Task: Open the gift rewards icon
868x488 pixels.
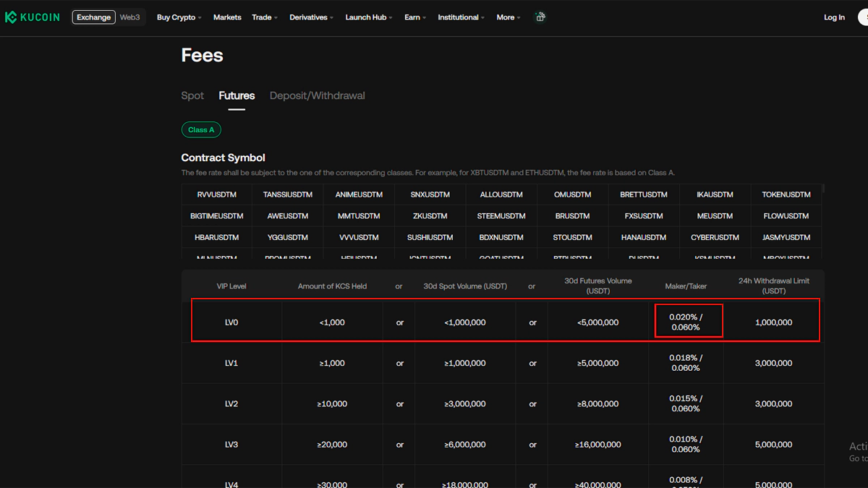Action: coord(540,17)
